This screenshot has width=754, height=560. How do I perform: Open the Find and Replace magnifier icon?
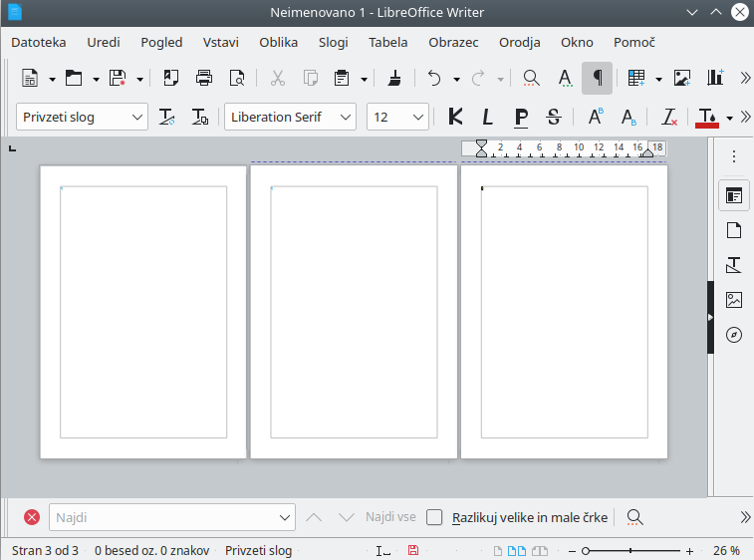[531, 78]
